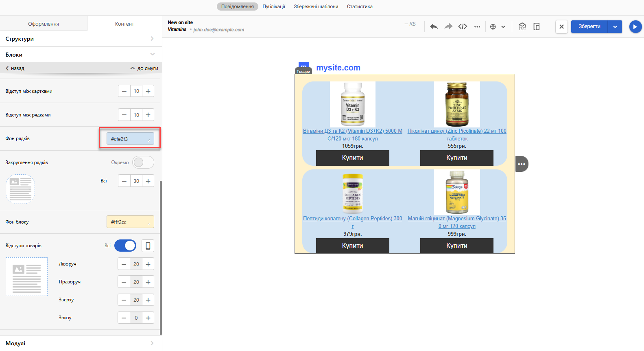
Task: Open the block options three-dot handle
Action: (522, 164)
